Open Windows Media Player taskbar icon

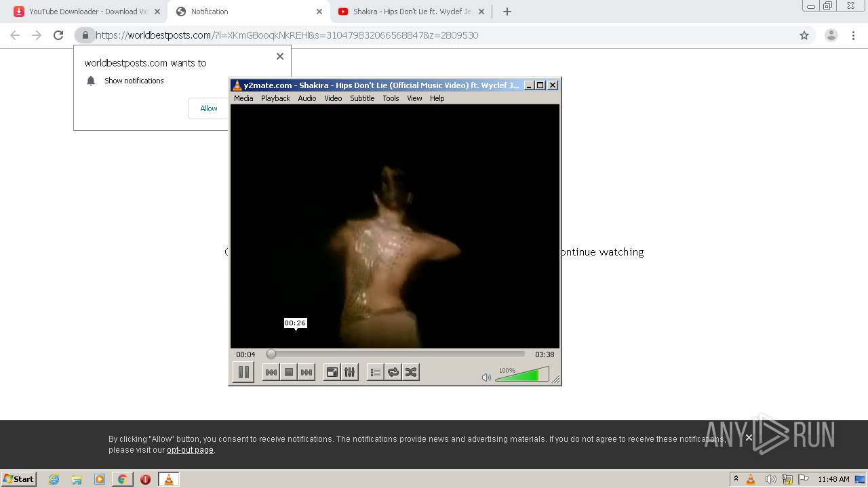[x=100, y=479]
